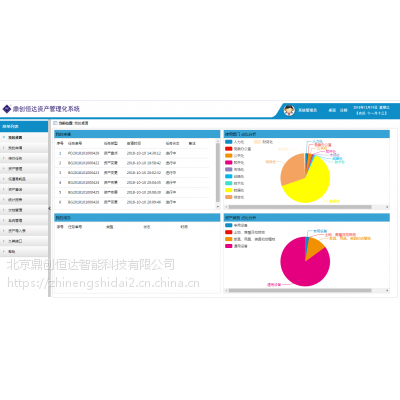This screenshot has height=400, width=400.
Task: Expand 待办任务 sidebar arrow
Action: pos(4,158)
